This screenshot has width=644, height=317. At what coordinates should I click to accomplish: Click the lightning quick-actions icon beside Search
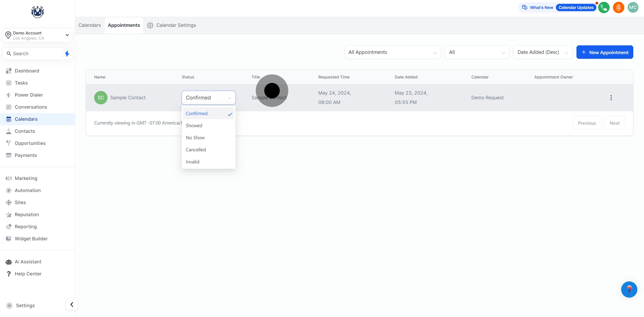click(66, 53)
